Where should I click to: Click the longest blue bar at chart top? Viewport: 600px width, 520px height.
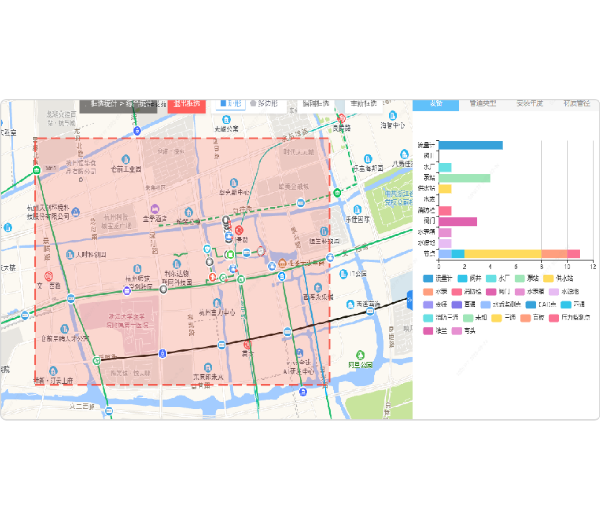click(x=470, y=145)
